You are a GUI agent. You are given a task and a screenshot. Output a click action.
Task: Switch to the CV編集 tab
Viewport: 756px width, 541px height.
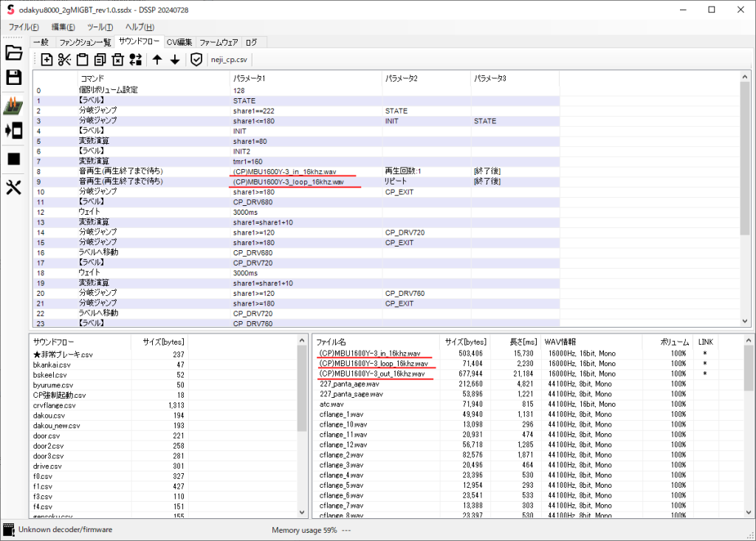tap(179, 42)
